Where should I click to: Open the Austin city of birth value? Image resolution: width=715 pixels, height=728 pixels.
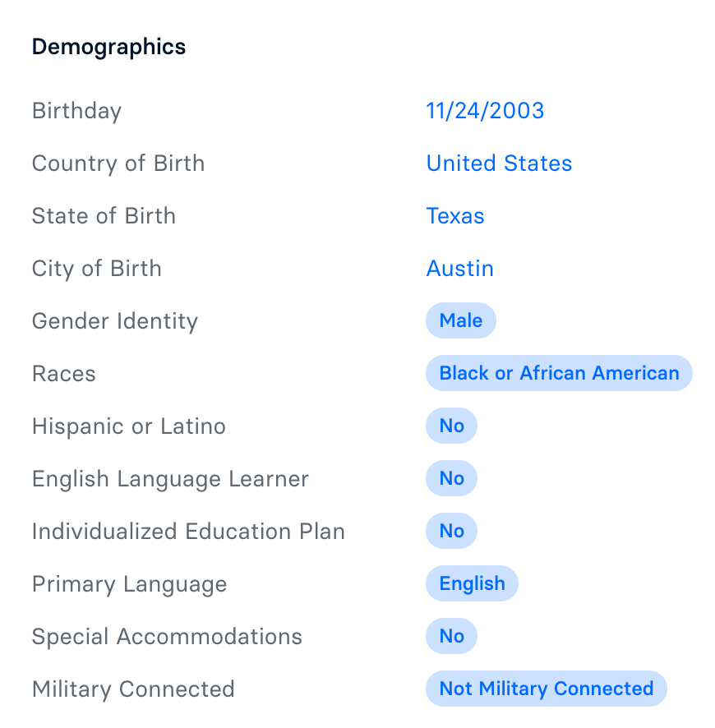click(459, 269)
